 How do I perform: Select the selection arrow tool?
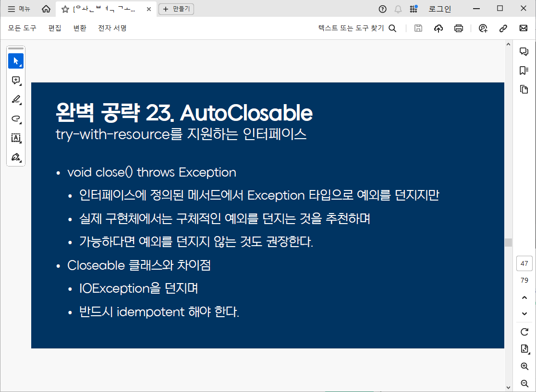click(x=16, y=61)
